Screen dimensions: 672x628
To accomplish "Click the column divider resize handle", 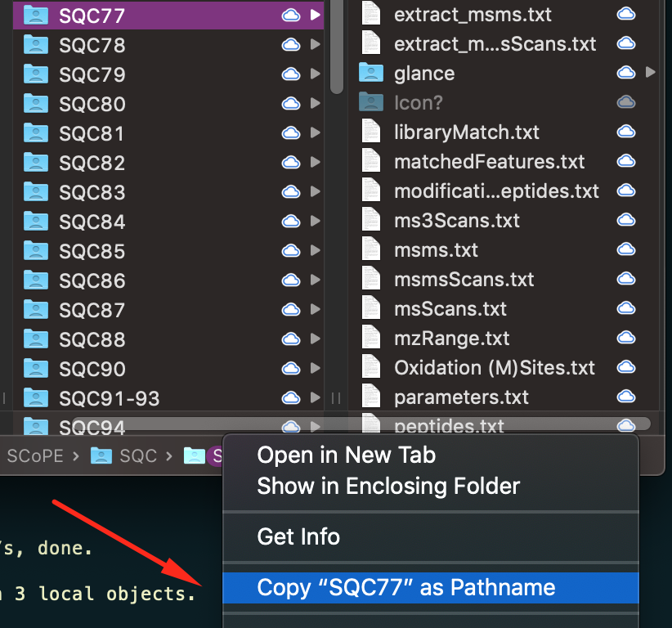I will tap(336, 398).
